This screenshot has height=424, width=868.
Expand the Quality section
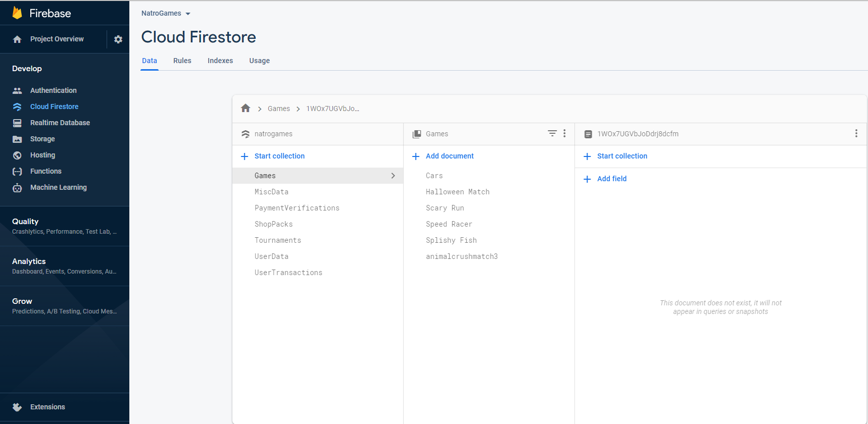click(65, 226)
